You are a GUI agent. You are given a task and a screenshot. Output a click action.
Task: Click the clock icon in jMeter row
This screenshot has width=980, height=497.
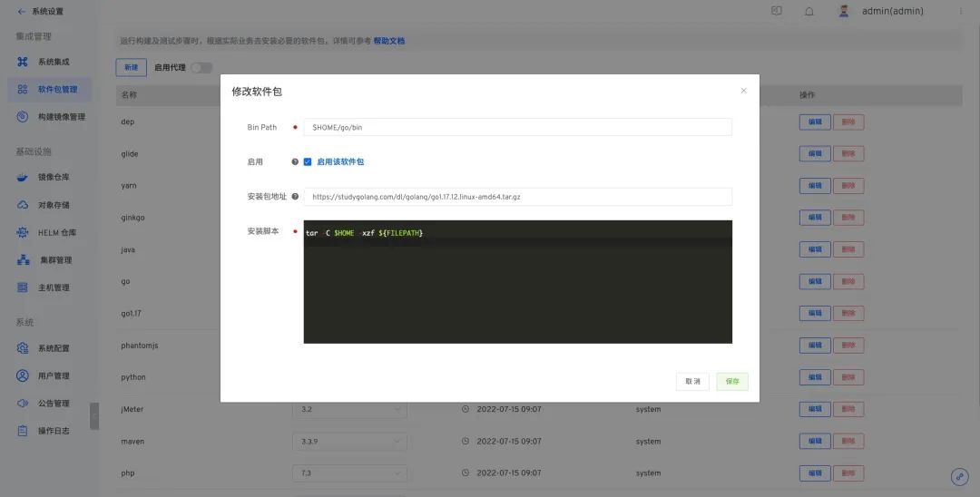tap(465, 410)
